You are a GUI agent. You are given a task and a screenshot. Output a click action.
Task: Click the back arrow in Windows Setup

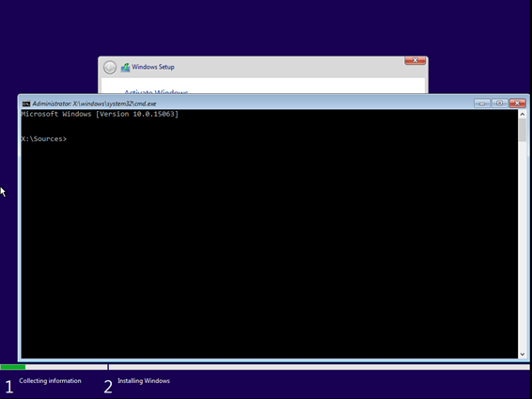110,67
